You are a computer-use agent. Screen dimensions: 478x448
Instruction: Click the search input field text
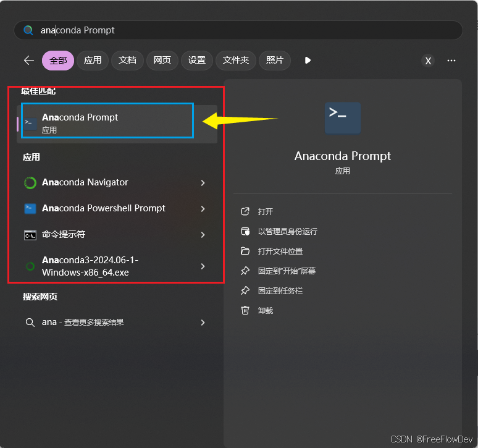point(78,30)
